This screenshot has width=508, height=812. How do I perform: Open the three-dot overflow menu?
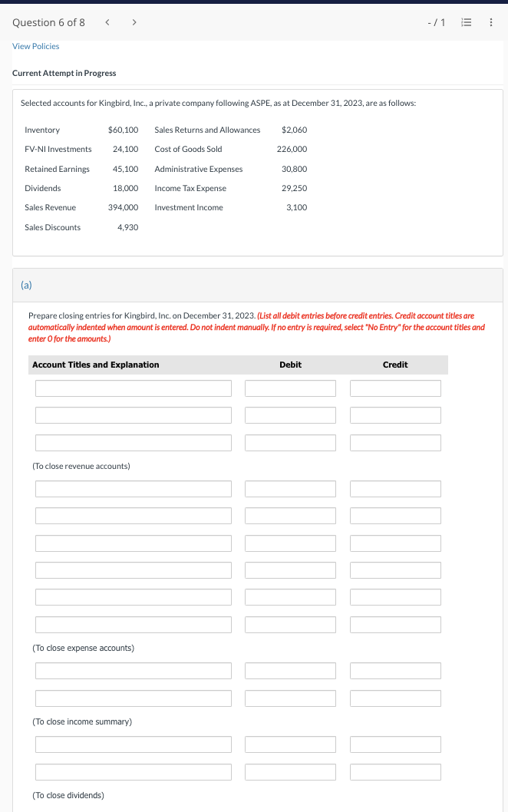492,22
